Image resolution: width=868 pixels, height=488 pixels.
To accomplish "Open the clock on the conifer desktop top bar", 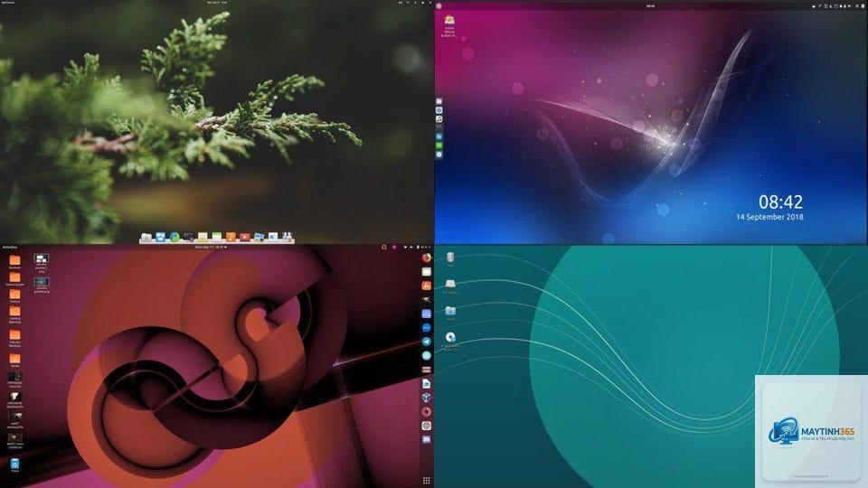I will tap(217, 2).
